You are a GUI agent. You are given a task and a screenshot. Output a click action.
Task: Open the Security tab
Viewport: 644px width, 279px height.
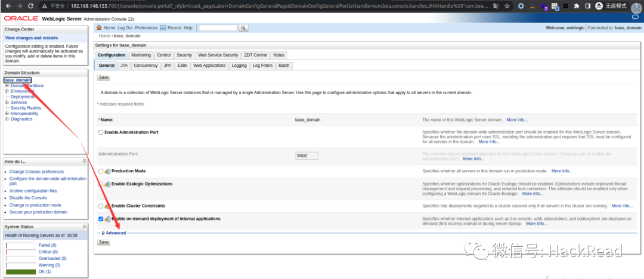pos(184,55)
